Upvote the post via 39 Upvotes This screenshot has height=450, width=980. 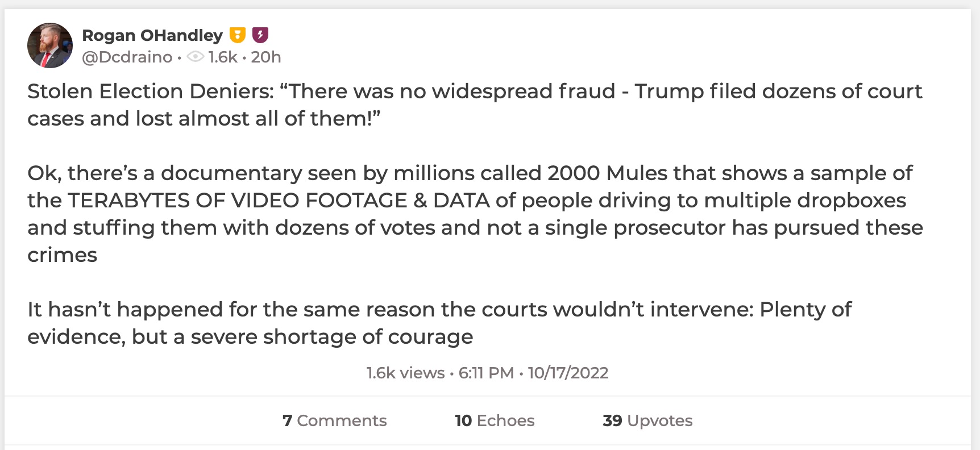click(x=647, y=420)
